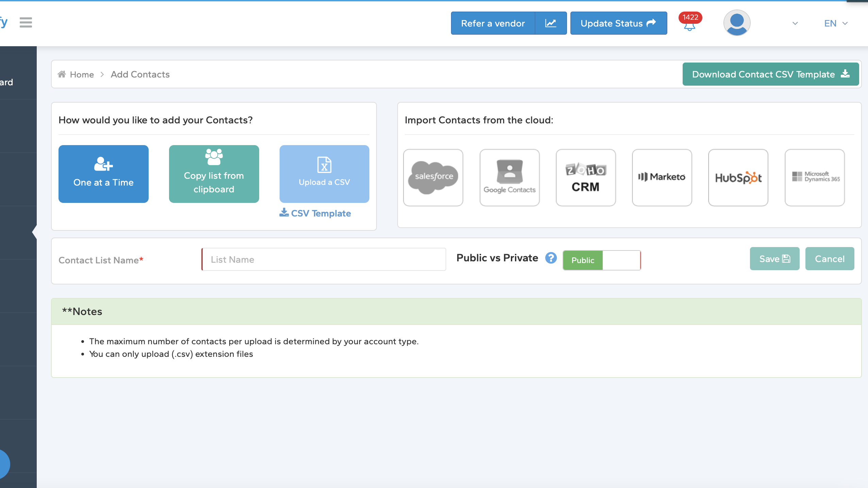Open the Public vs Private help tooltip
Image resolution: width=868 pixels, height=488 pixels.
pyautogui.click(x=551, y=258)
